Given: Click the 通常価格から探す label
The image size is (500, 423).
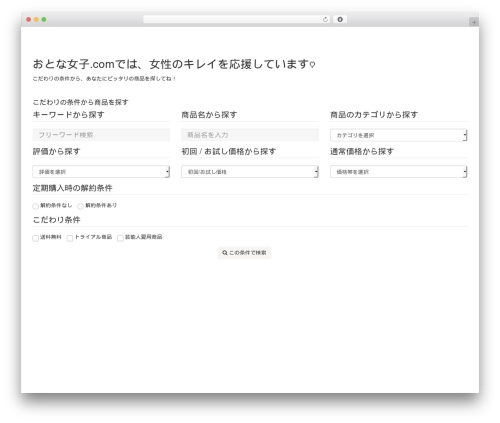Looking at the screenshot, I should tap(362, 151).
